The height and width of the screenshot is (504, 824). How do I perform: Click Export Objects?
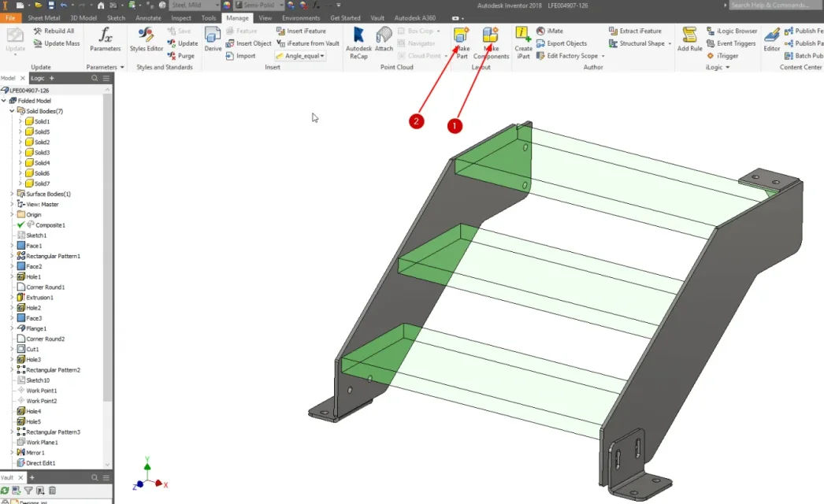point(561,43)
